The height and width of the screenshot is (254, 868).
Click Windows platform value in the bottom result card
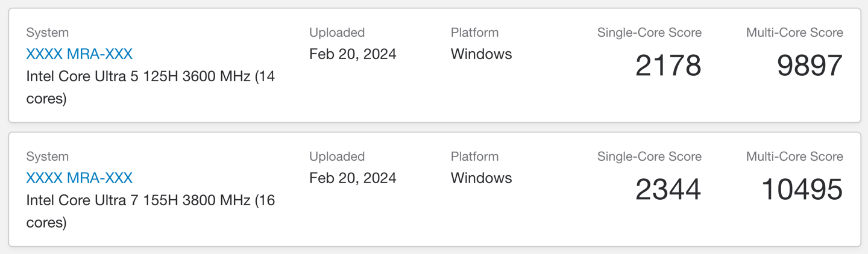[481, 178]
